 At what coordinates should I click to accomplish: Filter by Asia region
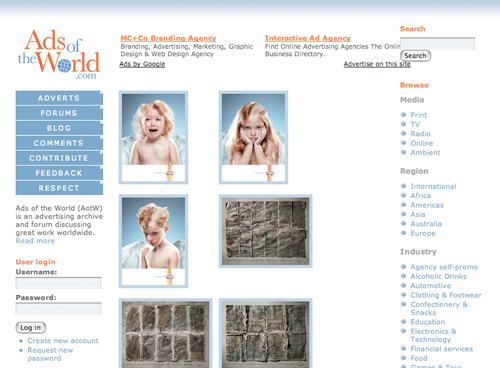tap(418, 214)
